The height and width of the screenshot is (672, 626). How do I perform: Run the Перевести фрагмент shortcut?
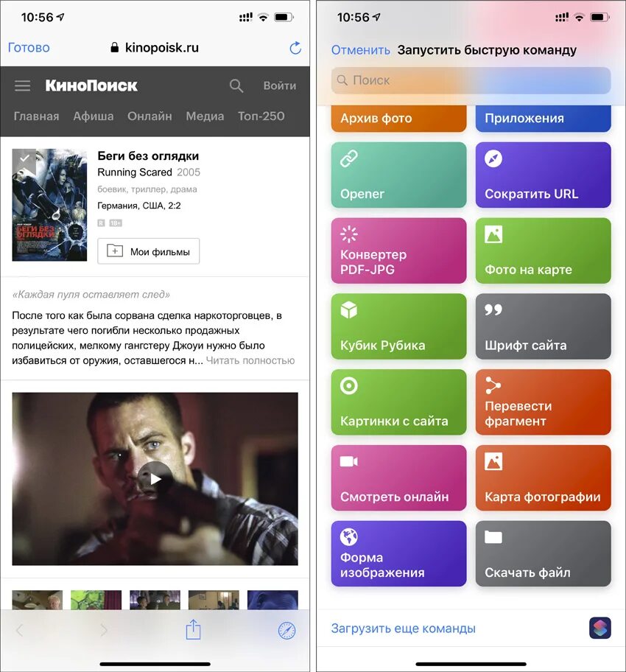(543, 402)
